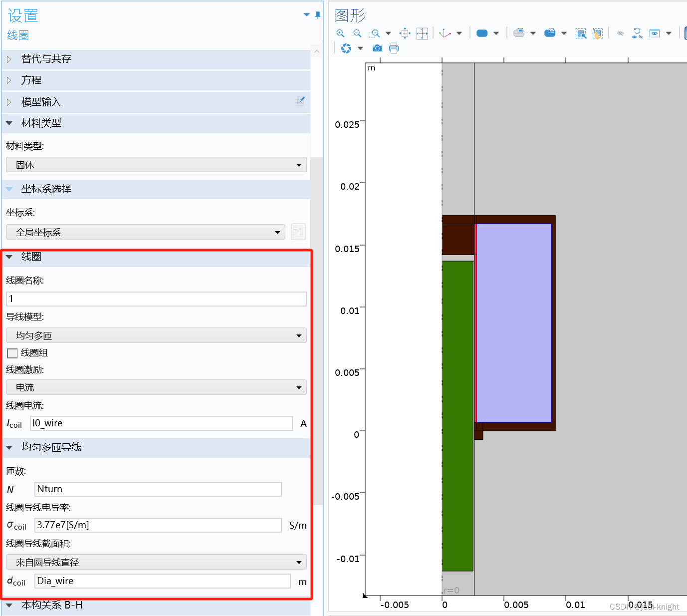
Task: Click the Zoom to Selection icon
Action: pos(405,33)
